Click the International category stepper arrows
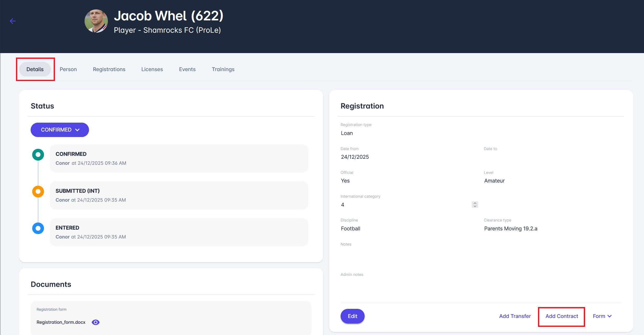The width and height of the screenshot is (644, 335). click(475, 205)
